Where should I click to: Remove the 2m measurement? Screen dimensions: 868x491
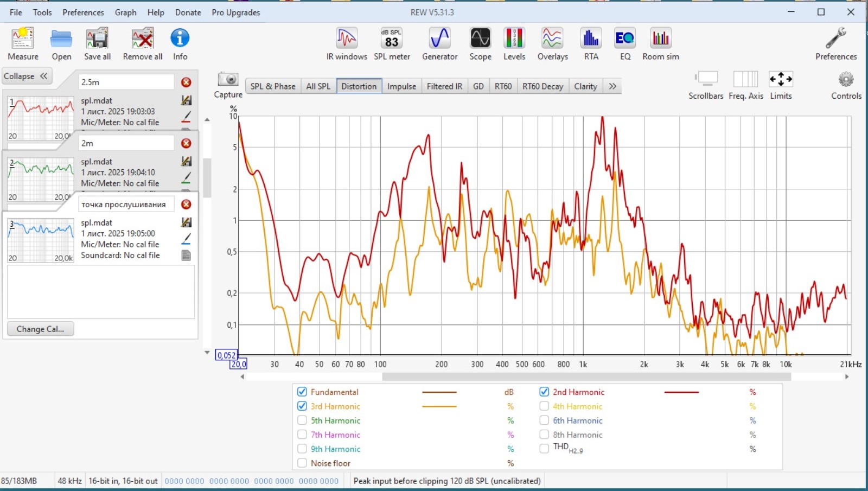coord(186,143)
